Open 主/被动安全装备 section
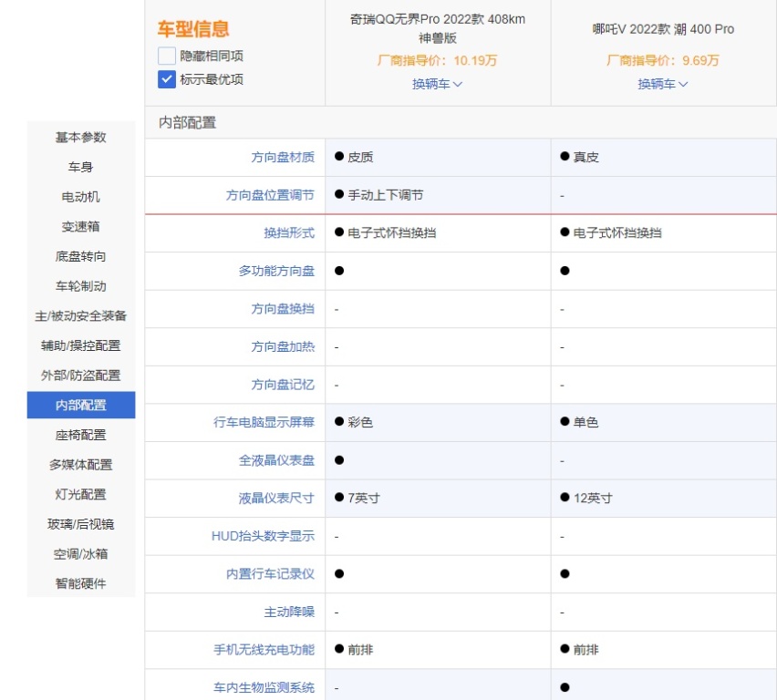The width and height of the screenshot is (777, 700). click(x=81, y=315)
